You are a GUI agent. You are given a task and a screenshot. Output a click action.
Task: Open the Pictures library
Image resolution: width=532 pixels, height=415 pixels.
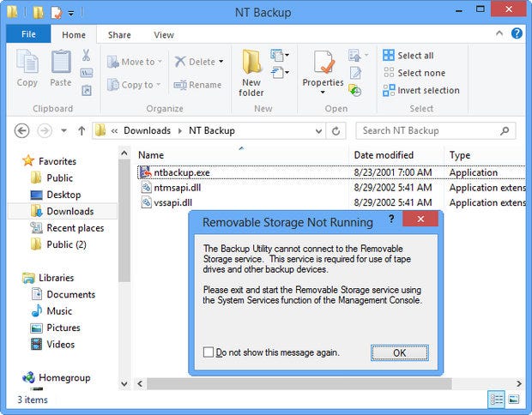[x=56, y=328]
